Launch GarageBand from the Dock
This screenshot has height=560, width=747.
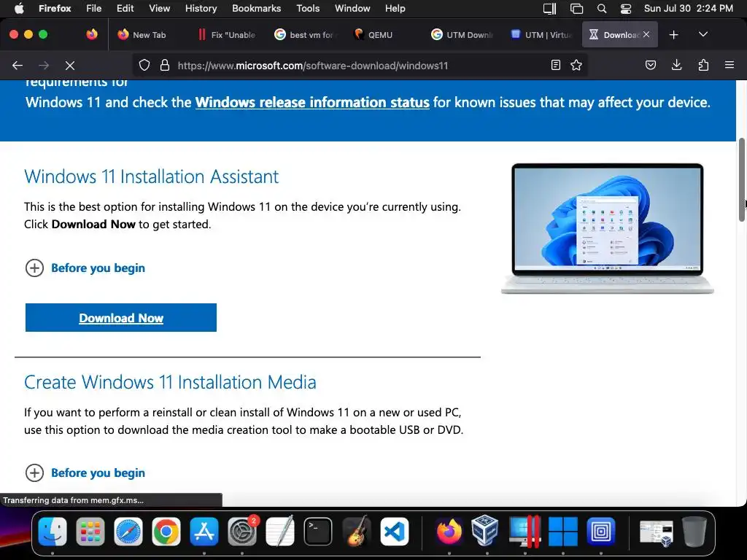(x=356, y=532)
